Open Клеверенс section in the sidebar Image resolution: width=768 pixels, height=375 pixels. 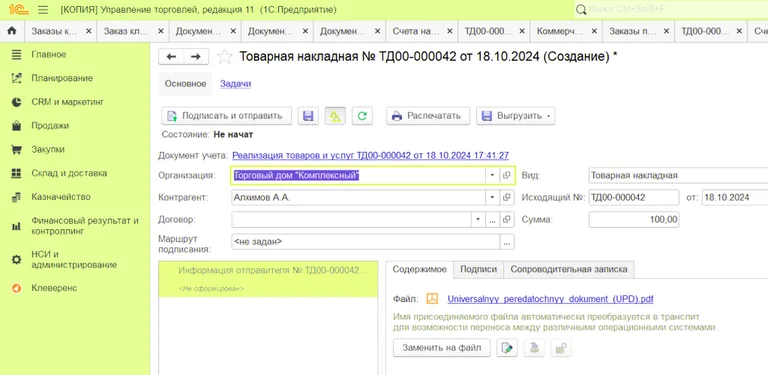coord(54,288)
